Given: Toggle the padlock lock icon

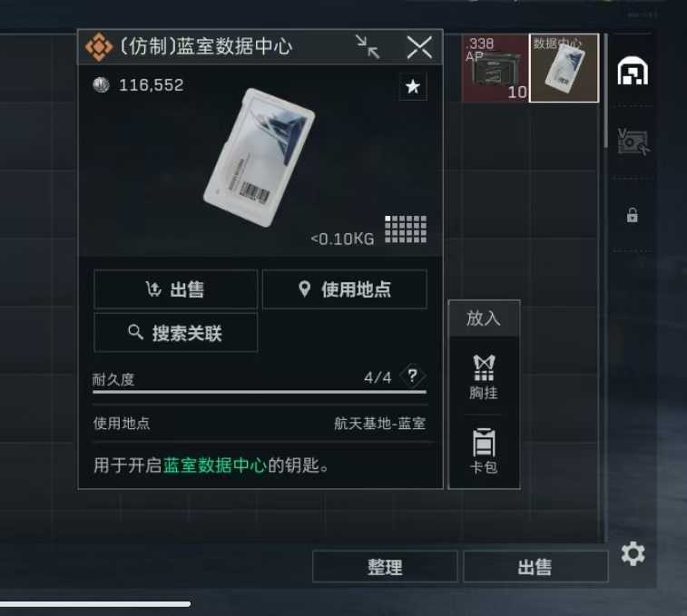Looking at the screenshot, I should coord(633,215).
